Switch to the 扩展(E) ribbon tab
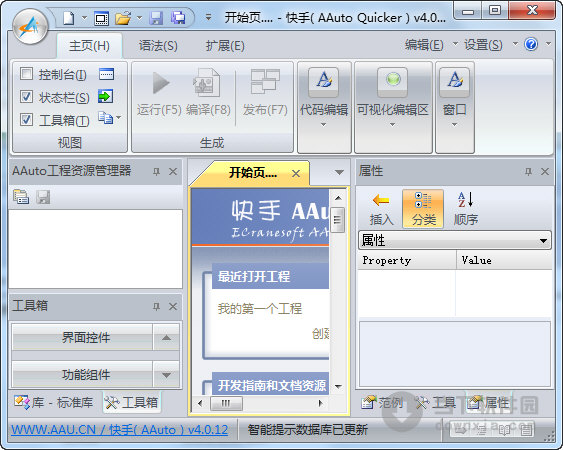The height and width of the screenshot is (450, 563). [x=225, y=46]
